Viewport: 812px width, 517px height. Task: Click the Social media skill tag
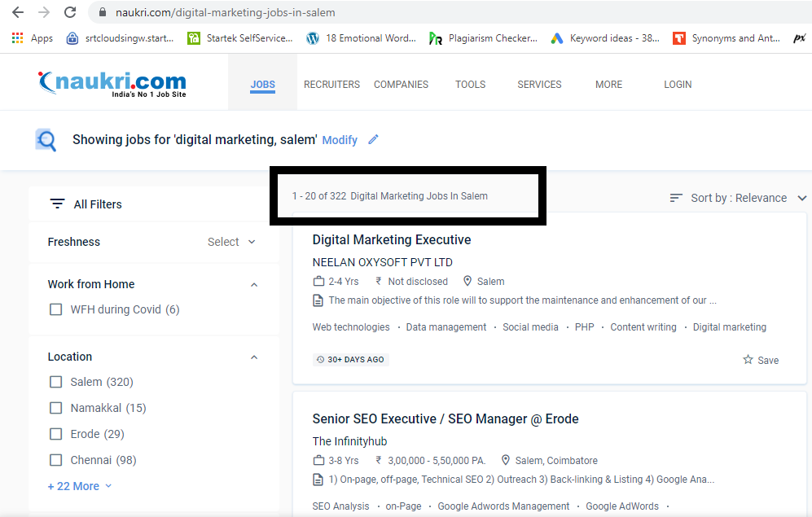[x=530, y=327]
